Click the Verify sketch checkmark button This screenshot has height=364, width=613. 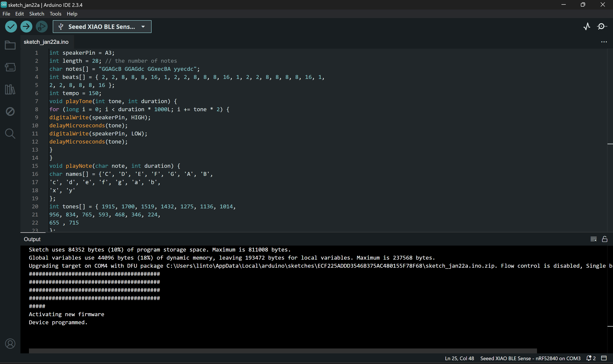coord(11,27)
